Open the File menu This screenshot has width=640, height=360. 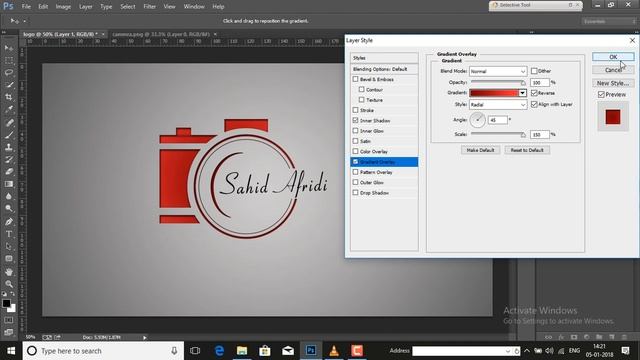click(x=26, y=7)
